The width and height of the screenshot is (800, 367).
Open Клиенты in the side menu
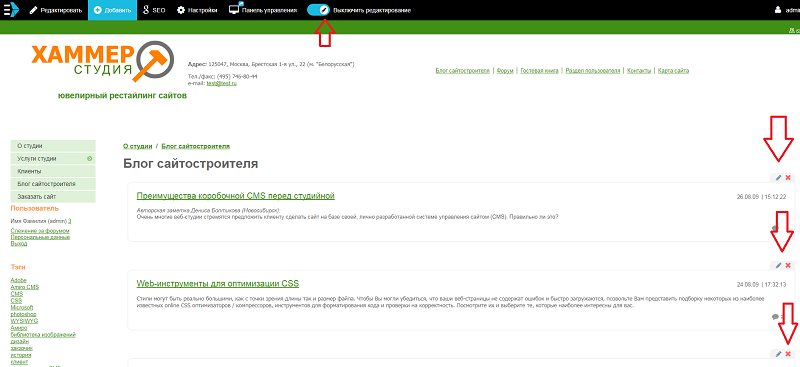(53, 172)
